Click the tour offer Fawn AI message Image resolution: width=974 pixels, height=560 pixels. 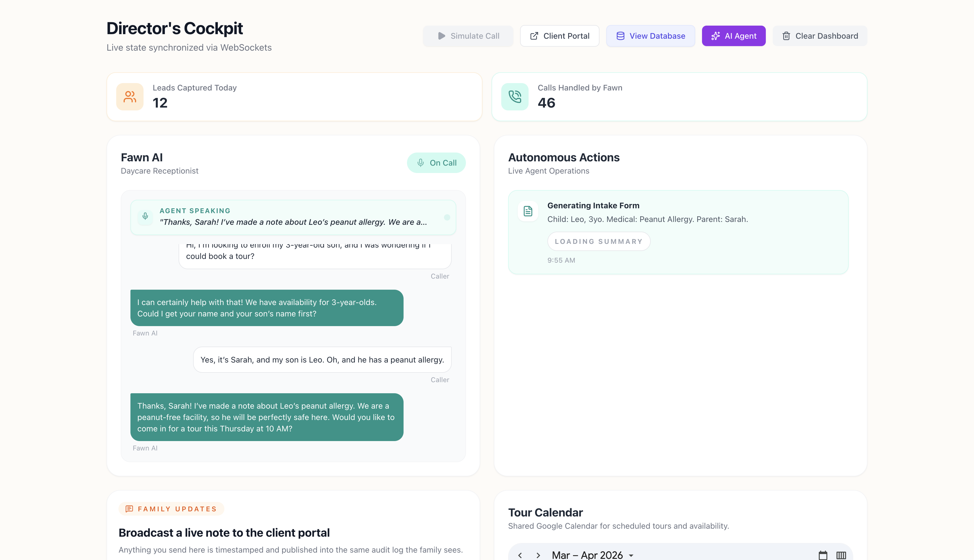click(x=266, y=417)
